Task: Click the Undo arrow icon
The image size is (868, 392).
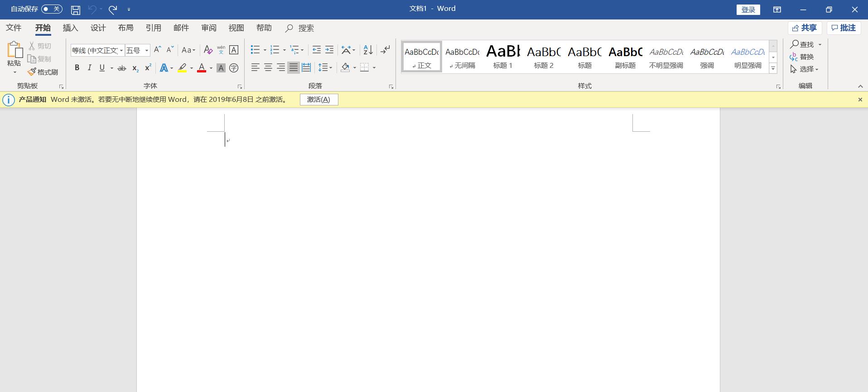Action: pyautogui.click(x=92, y=9)
